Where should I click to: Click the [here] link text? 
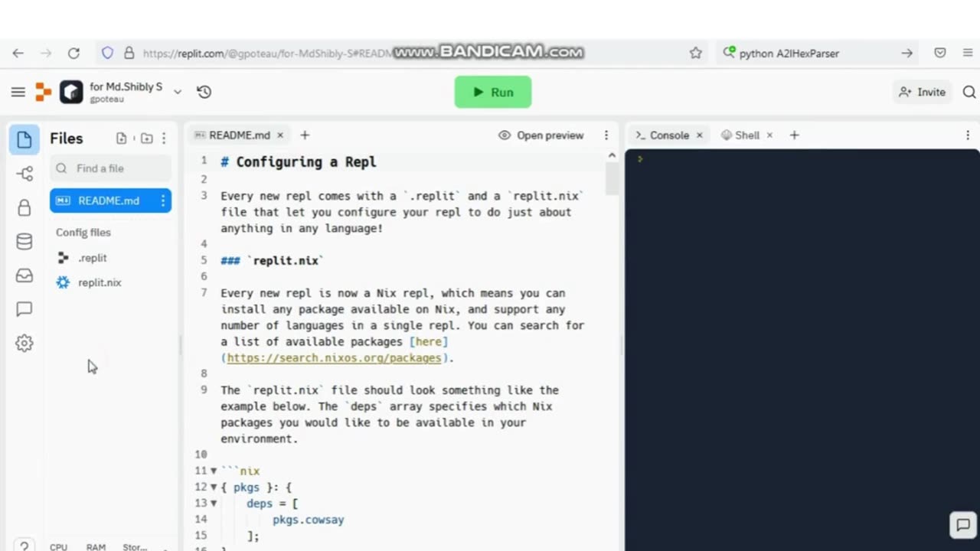(429, 341)
